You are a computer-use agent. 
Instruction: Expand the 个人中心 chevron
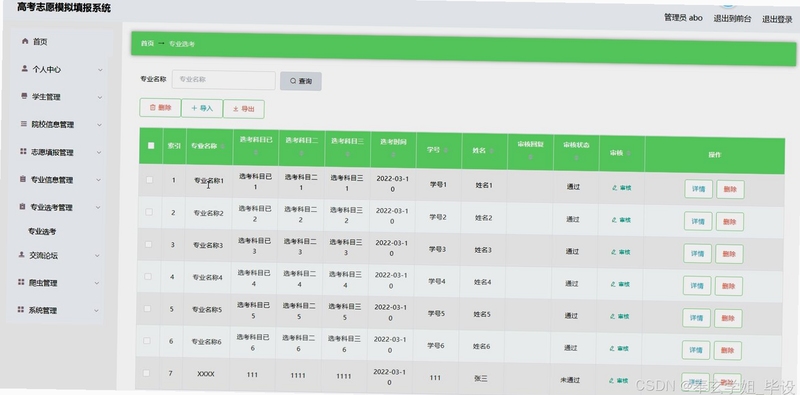point(100,70)
